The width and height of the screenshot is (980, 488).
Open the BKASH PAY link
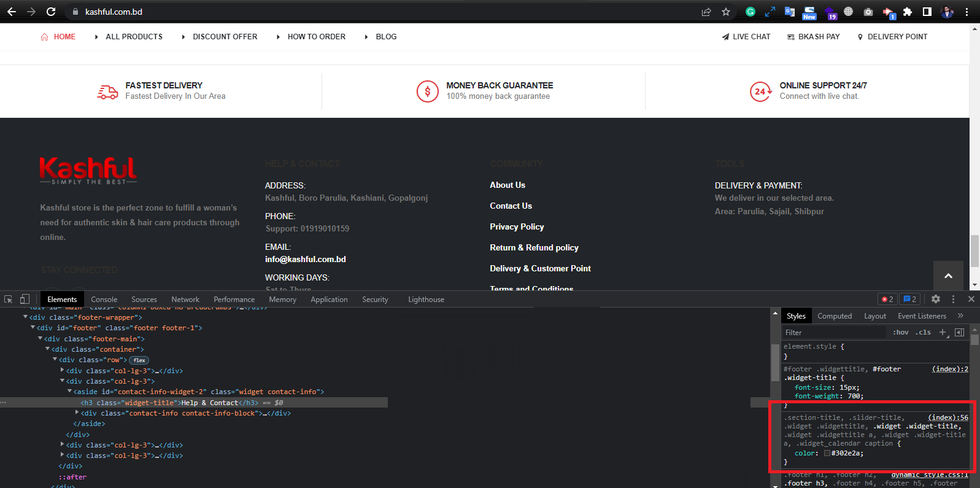[814, 37]
